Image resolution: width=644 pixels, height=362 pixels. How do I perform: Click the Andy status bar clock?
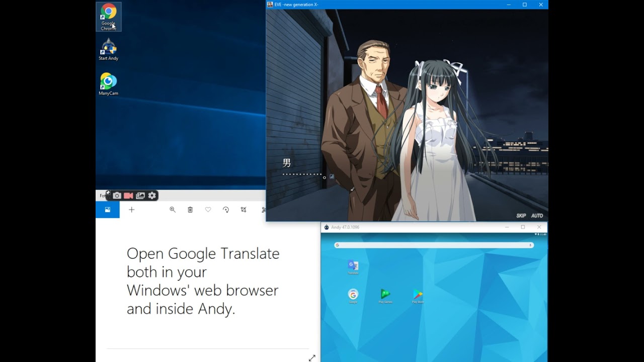coord(542,234)
